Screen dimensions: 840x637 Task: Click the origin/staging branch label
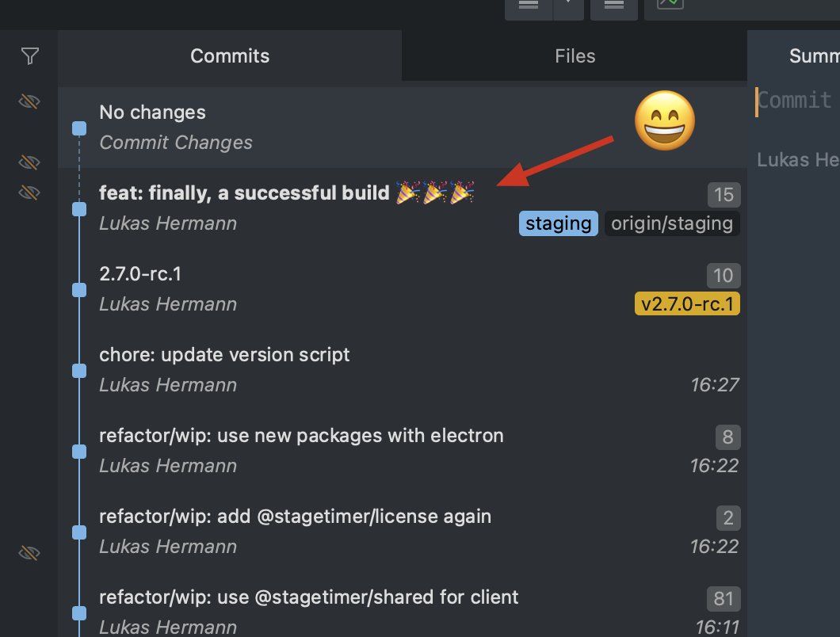tap(672, 223)
